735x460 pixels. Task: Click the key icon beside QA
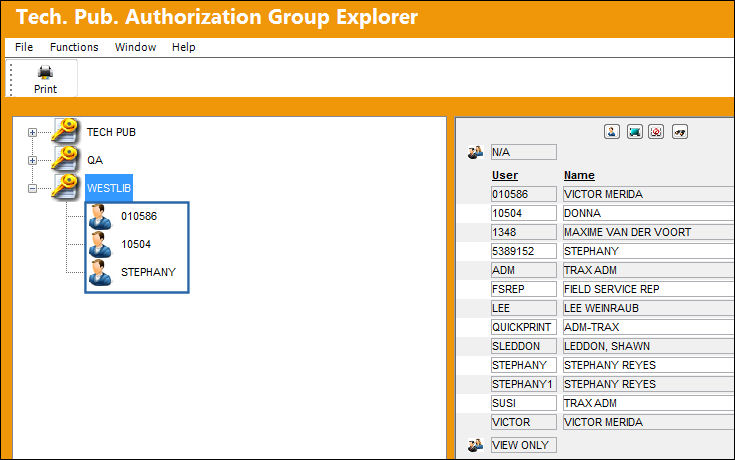[66, 159]
